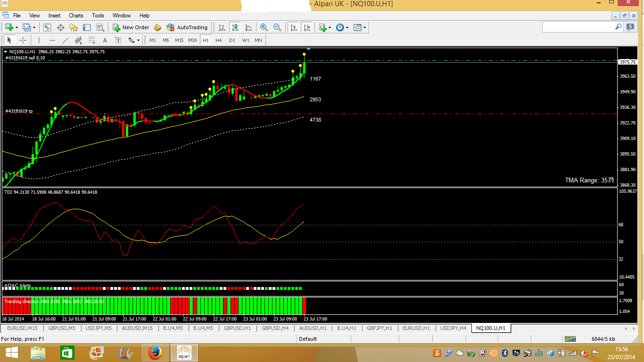Select the crosshair tool
This screenshot has width=644, height=362.
[x=22, y=40]
